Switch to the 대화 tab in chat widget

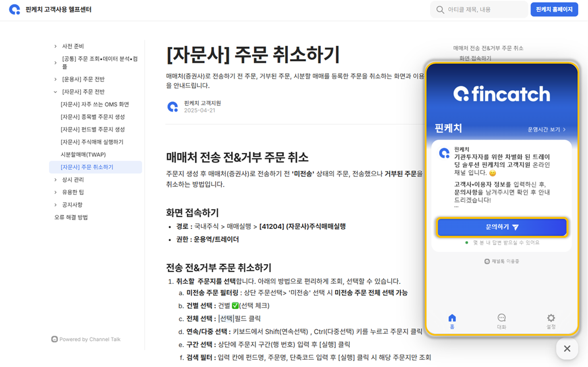click(501, 321)
